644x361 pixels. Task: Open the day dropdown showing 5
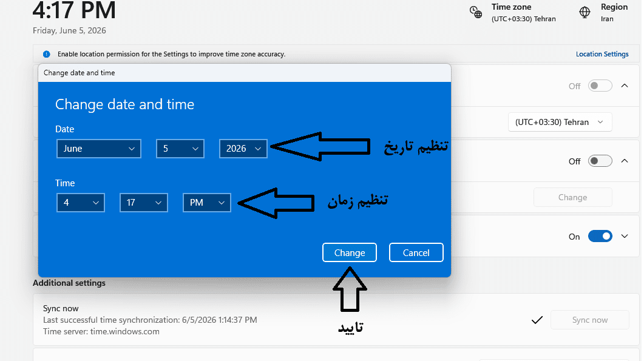click(180, 149)
